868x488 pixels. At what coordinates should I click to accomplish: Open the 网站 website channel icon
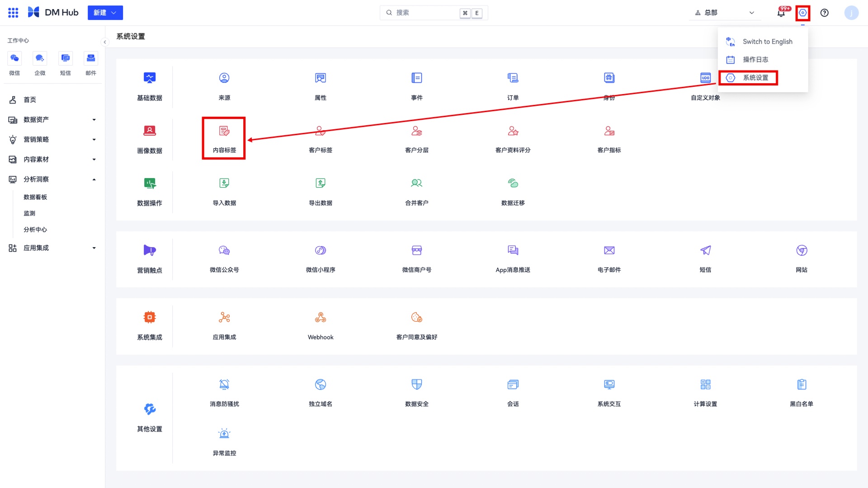(x=802, y=250)
